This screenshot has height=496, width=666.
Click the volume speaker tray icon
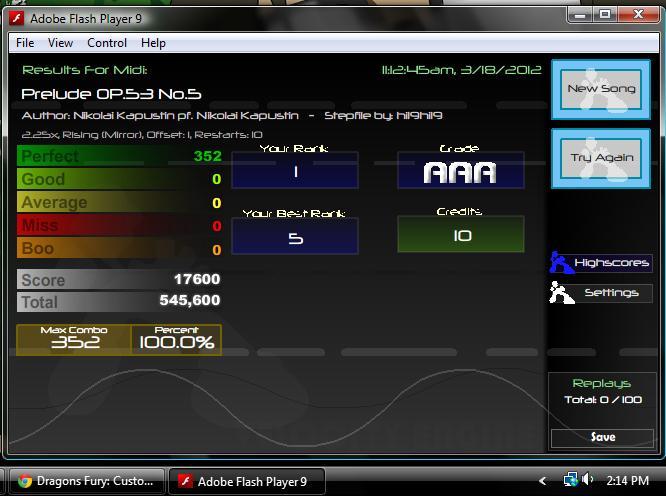click(587, 479)
